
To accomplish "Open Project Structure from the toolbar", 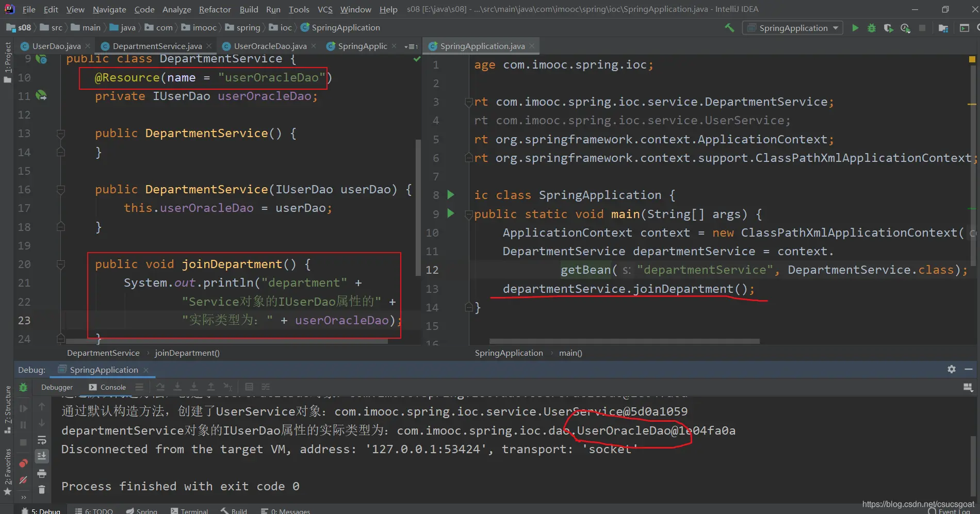I will coord(943,28).
